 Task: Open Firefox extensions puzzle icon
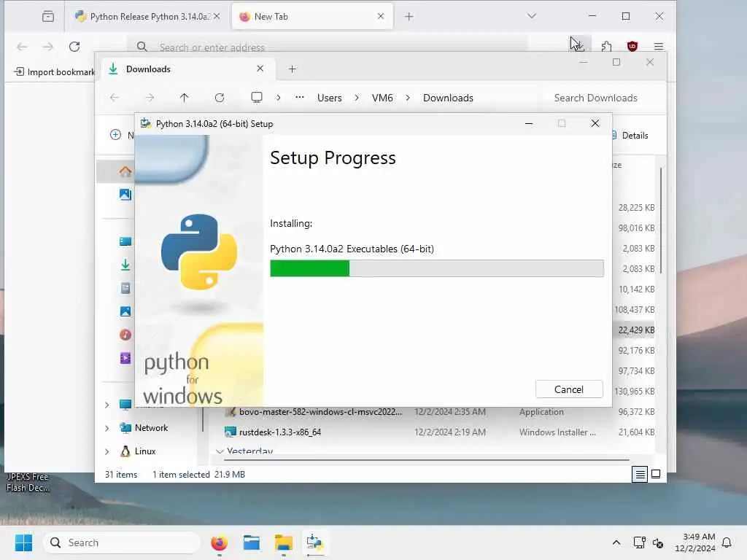[606, 46]
